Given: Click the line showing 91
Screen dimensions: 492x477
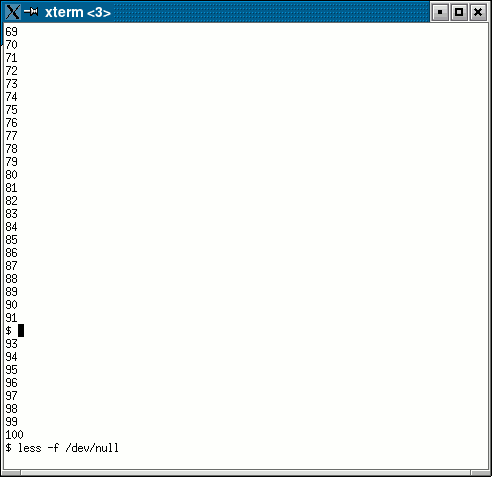Looking at the screenshot, I should pos(11,318).
